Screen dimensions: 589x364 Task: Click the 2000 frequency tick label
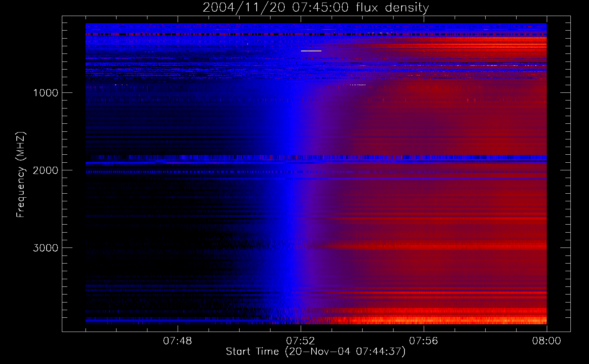tap(46, 170)
